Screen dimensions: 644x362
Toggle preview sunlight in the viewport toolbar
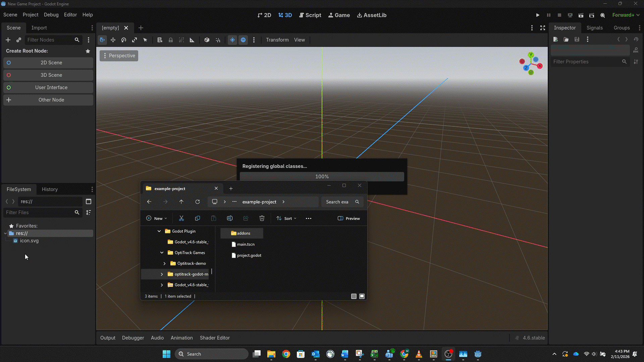[232, 40]
